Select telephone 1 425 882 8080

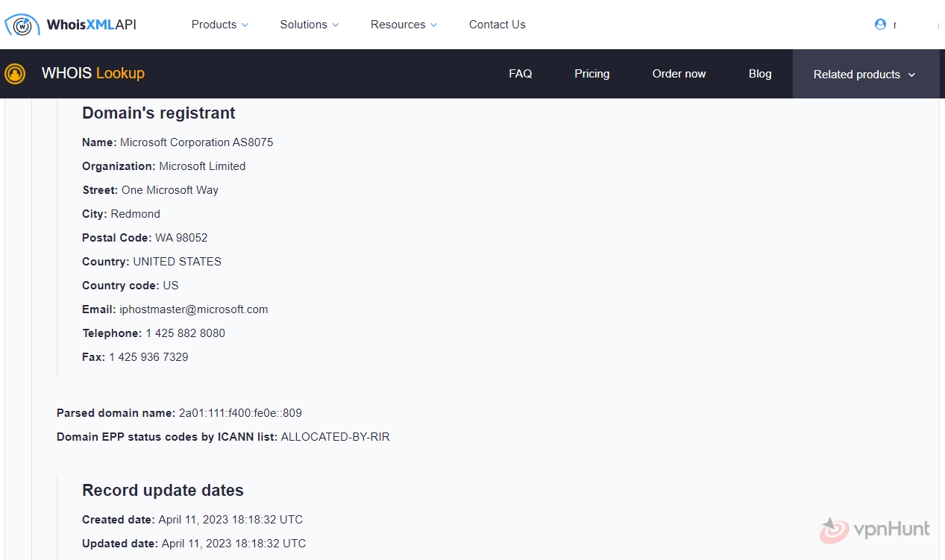(186, 333)
